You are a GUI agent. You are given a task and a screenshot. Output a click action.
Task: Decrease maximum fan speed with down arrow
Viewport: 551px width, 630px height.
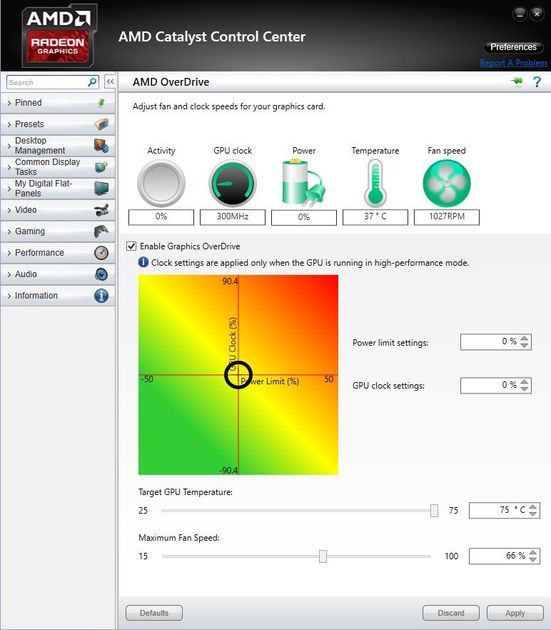[x=533, y=560]
